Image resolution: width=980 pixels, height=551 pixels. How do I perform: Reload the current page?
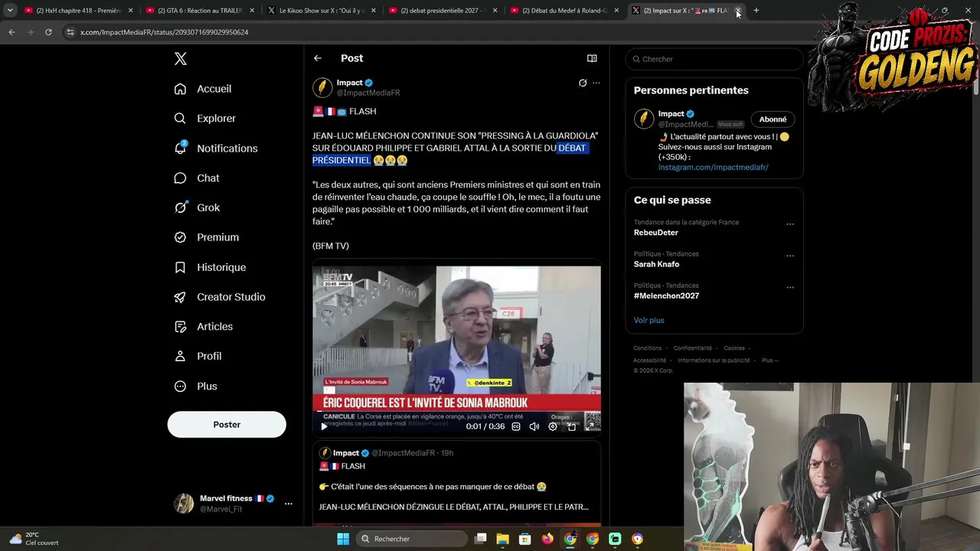(x=48, y=32)
